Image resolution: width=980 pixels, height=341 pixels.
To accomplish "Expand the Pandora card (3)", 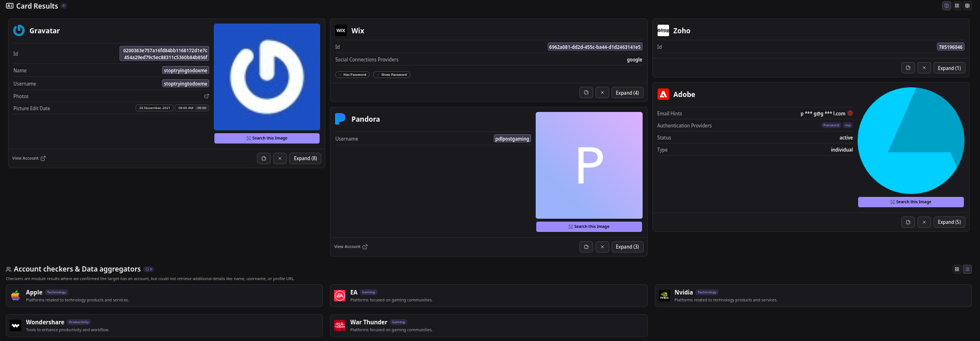I will pyautogui.click(x=627, y=247).
